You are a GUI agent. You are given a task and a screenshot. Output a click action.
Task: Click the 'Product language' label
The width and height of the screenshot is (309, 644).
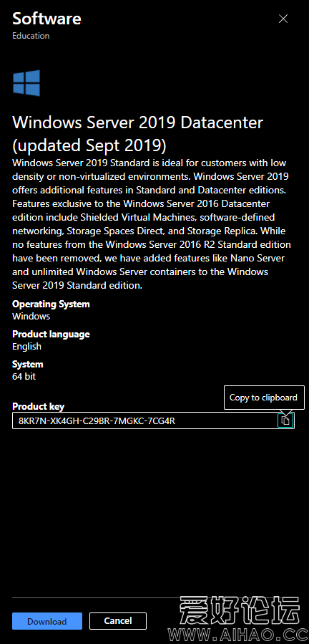51,335
